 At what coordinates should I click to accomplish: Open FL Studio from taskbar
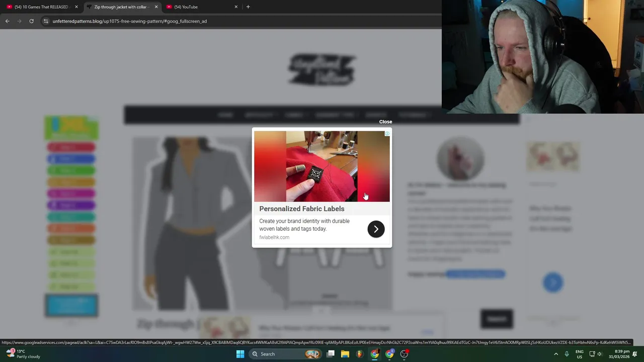pos(359,354)
